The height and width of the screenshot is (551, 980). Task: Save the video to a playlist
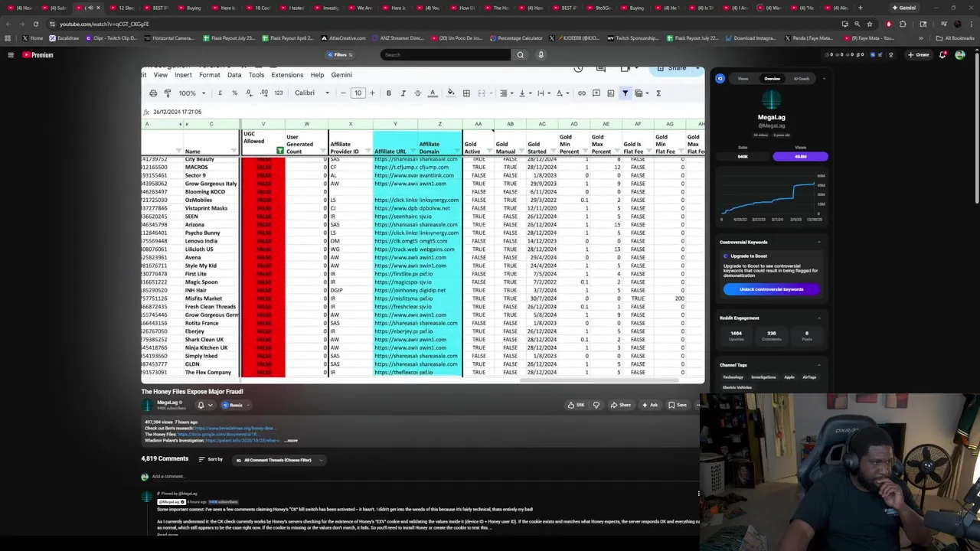(x=678, y=405)
